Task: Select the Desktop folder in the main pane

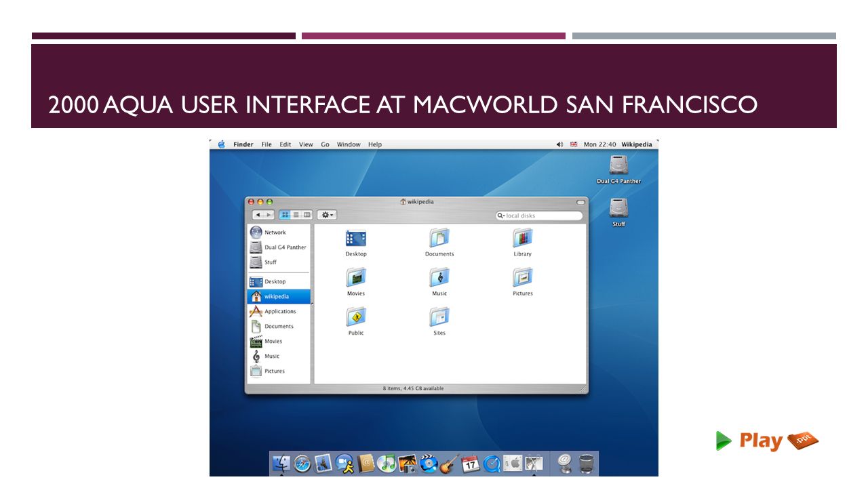Action: (x=356, y=242)
